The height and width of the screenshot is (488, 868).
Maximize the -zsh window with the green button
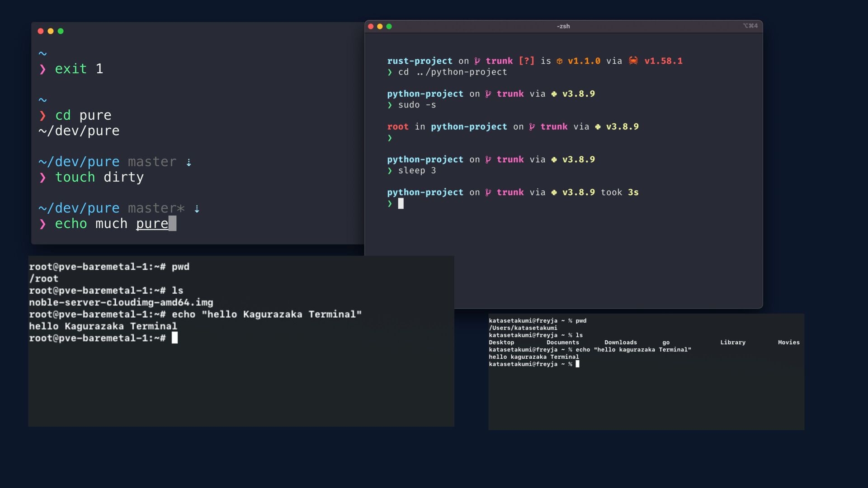[389, 26]
